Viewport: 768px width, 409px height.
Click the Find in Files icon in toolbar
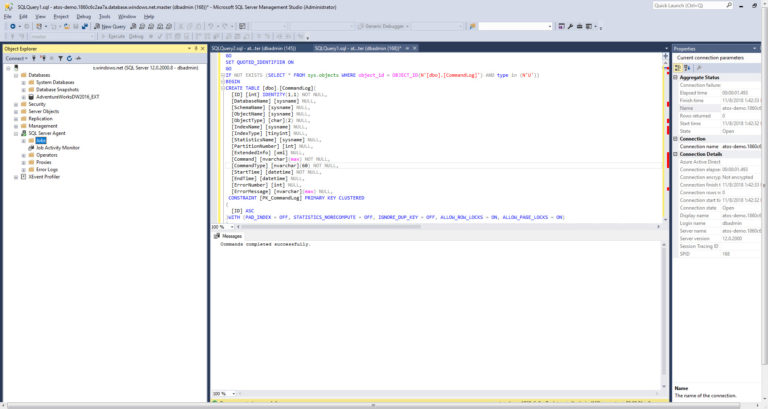473,26
